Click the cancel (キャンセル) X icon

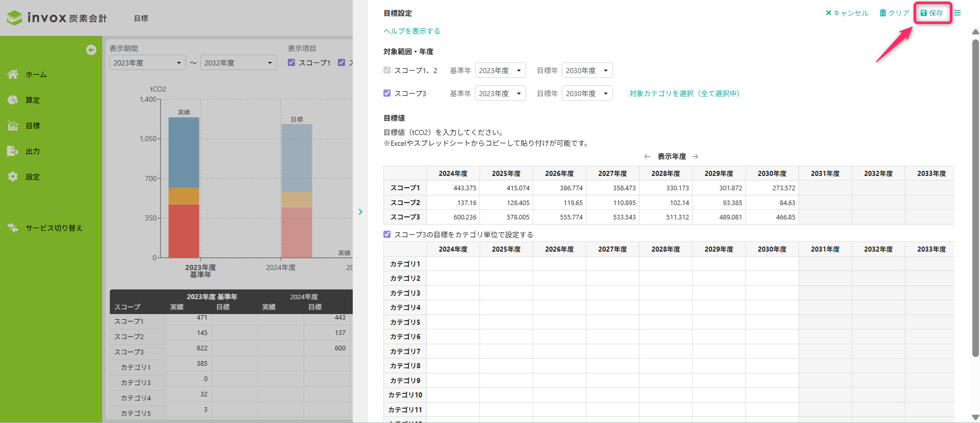click(828, 13)
